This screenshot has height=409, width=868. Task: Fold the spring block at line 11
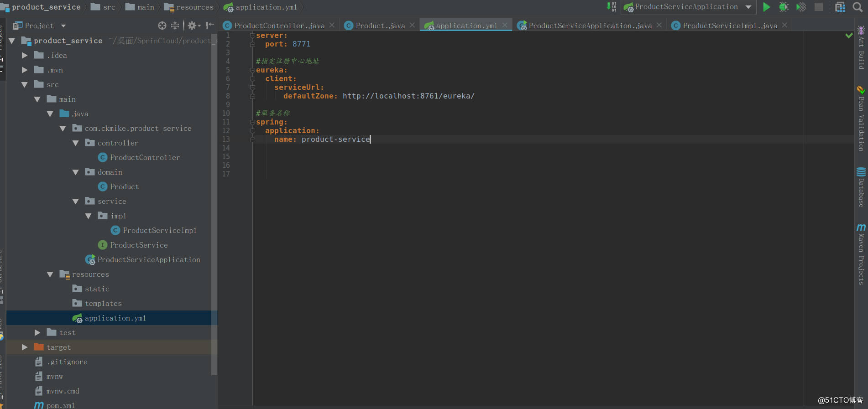pos(252,122)
